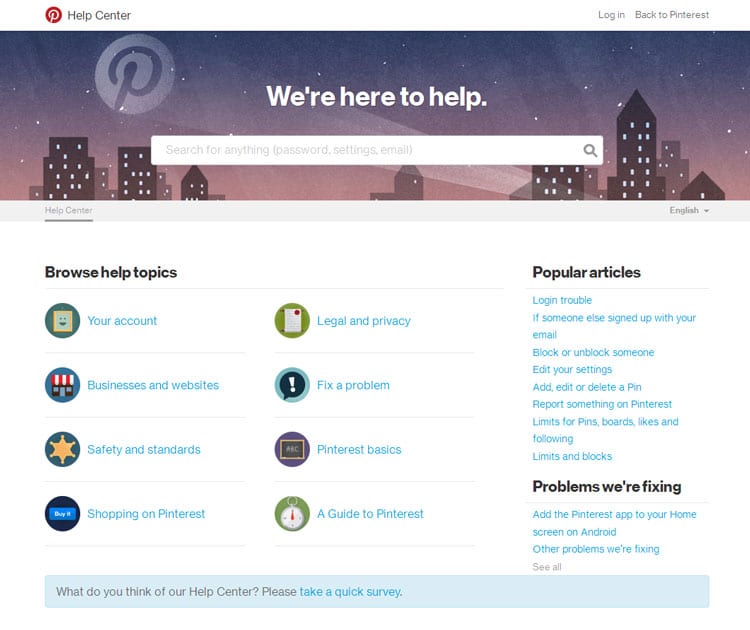Open the English language dropdown
Image resolution: width=750 pixels, height=630 pixels.
pos(689,210)
